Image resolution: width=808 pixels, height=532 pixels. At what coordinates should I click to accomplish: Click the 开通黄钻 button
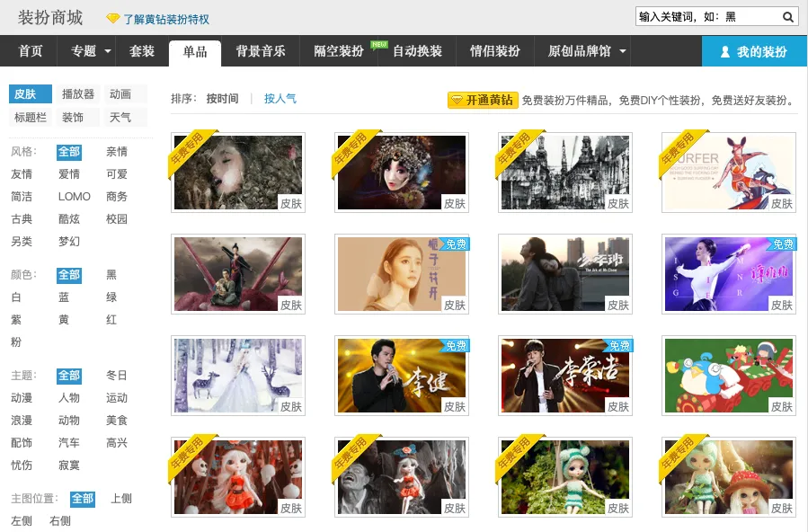click(483, 100)
